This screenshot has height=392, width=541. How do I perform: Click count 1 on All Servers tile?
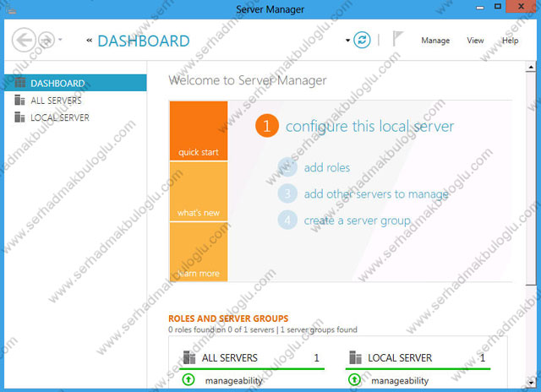pyautogui.click(x=316, y=358)
